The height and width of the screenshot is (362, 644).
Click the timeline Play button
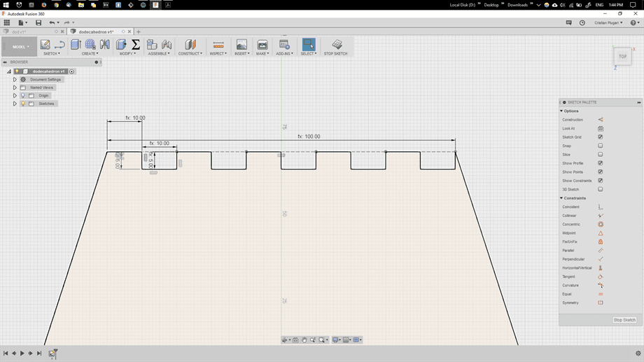click(x=22, y=353)
